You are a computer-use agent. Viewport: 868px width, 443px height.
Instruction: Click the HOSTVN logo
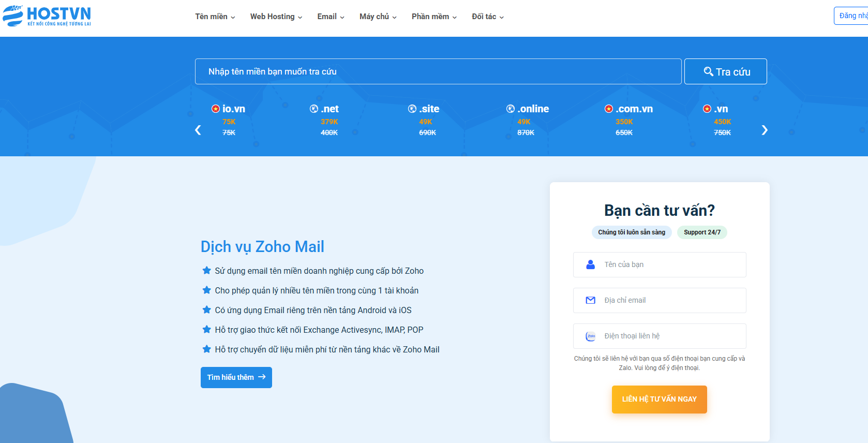coord(47,16)
